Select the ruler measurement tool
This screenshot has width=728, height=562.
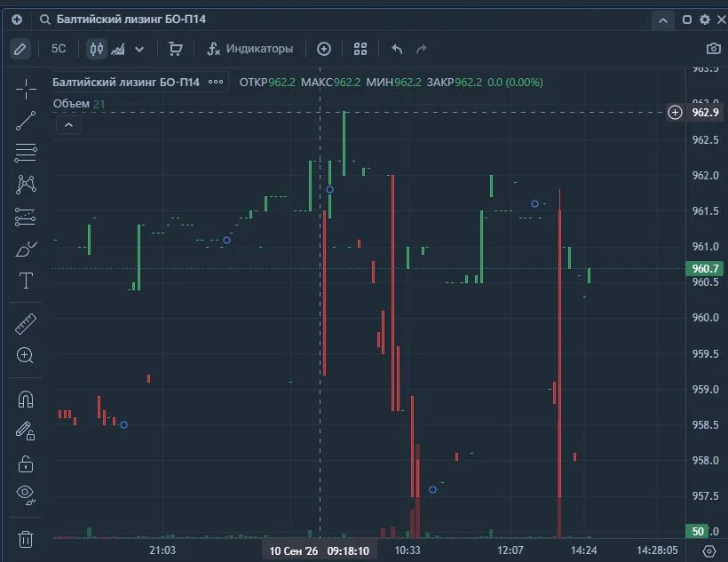[x=26, y=324]
